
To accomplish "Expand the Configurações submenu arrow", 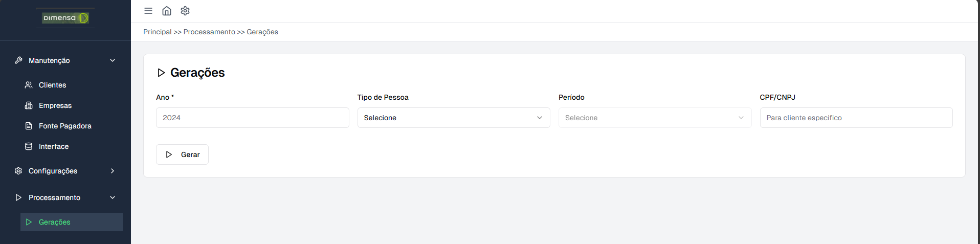I will pos(113,171).
